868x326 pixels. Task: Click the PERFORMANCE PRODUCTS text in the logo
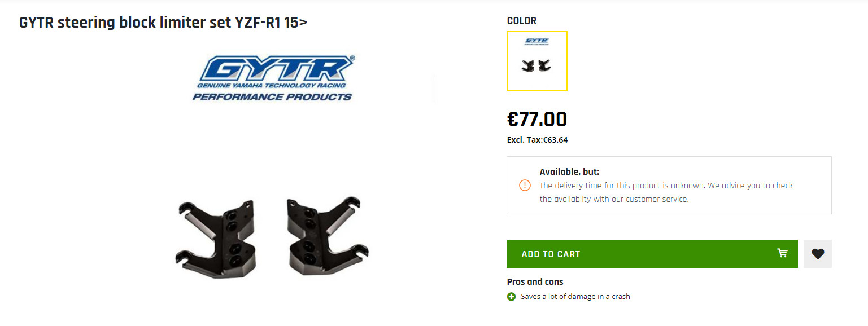tap(272, 97)
